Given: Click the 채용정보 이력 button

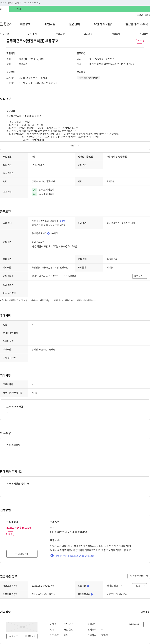Looking at the screenshot, I should point(134,624).
